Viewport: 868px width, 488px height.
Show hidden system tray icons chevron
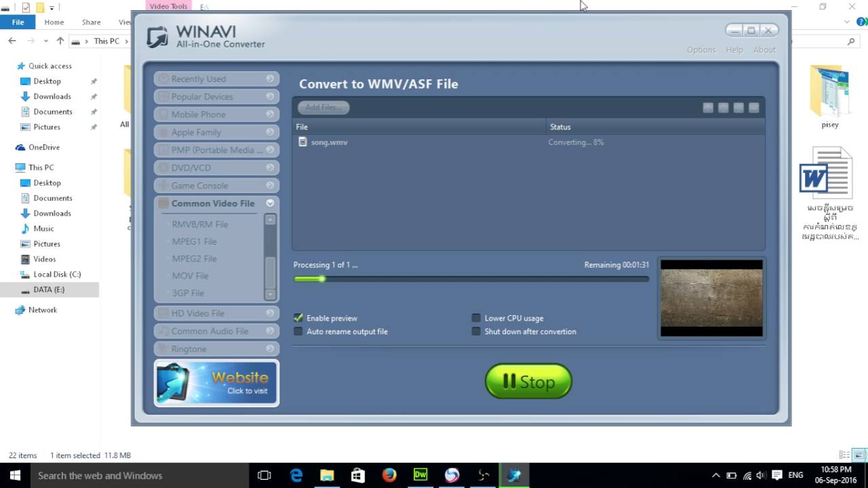coord(716,475)
